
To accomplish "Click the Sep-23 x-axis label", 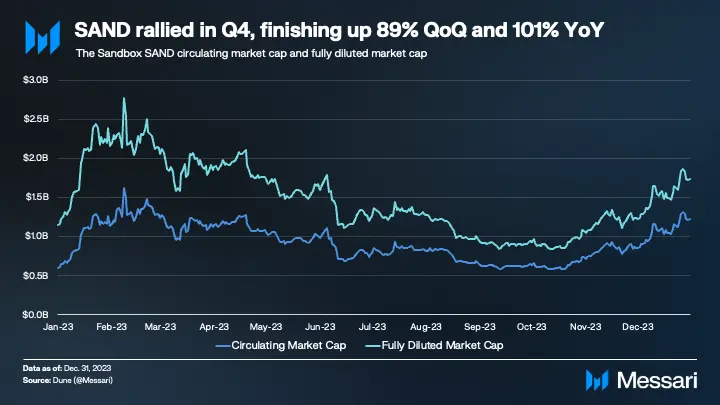I will 479,326.
